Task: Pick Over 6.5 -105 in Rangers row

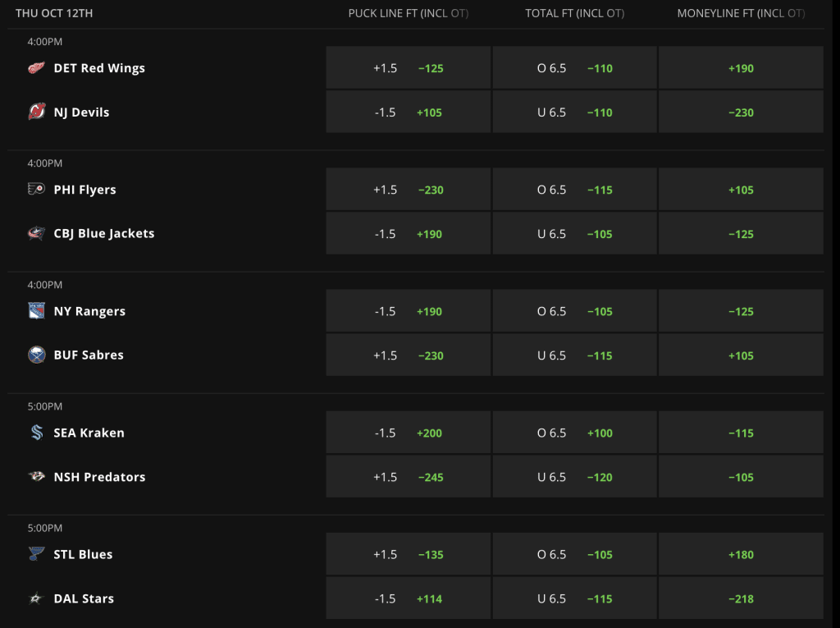Action: [x=575, y=310]
